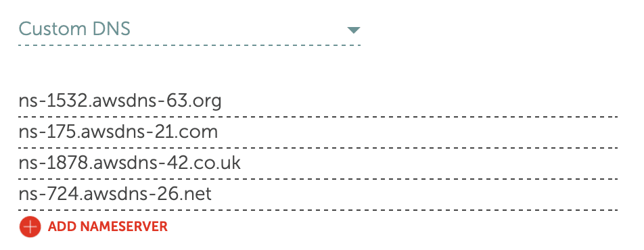Open the Custom DNS dropdown arrow
Screen dimensions: 644x250
pyautogui.click(x=353, y=30)
